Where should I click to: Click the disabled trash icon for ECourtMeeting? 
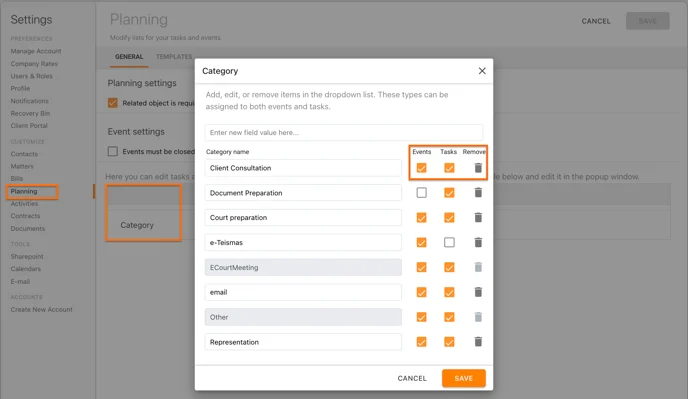tap(478, 267)
